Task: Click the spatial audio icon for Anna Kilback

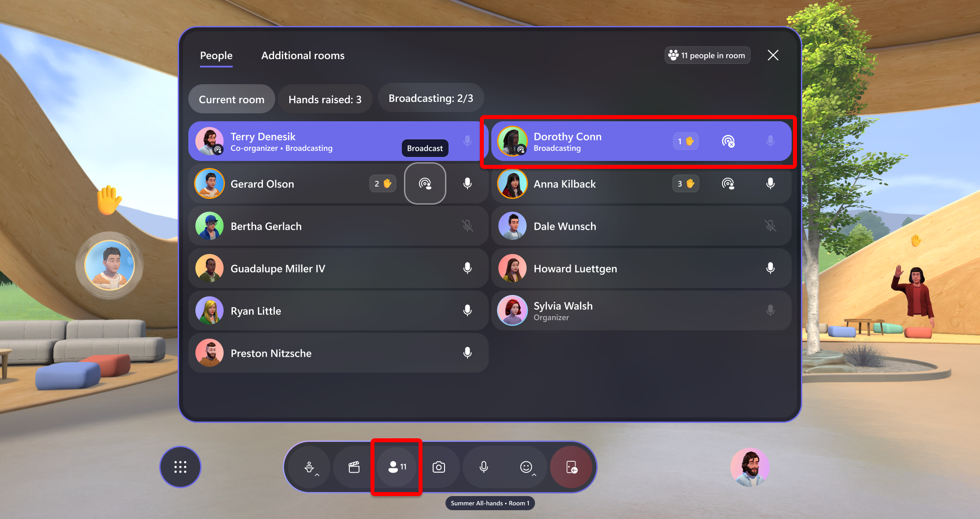Action: [x=727, y=184]
